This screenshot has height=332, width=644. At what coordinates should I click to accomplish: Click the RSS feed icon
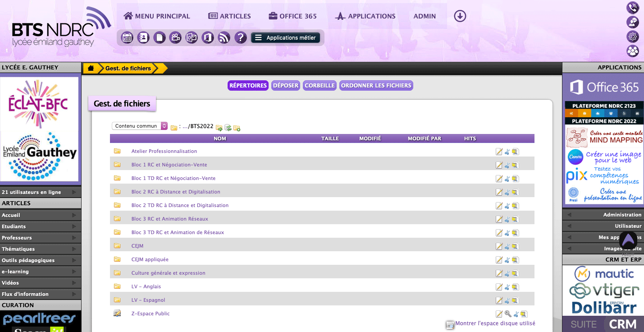[x=224, y=38]
